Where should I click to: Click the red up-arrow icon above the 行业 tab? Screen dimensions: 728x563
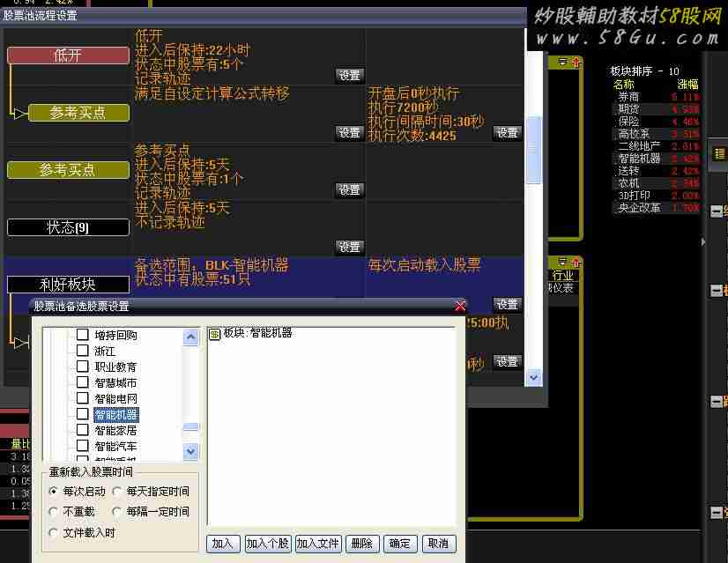click(x=576, y=263)
